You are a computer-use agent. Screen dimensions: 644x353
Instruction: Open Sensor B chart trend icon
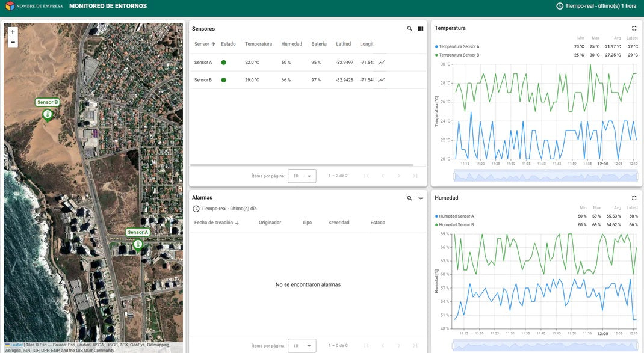pos(382,80)
